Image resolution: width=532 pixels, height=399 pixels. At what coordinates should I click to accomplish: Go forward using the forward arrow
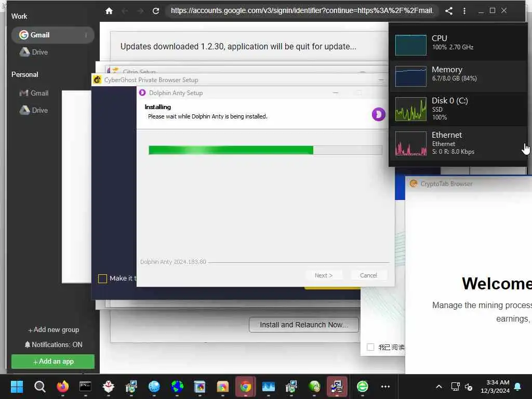pyautogui.click(x=140, y=11)
